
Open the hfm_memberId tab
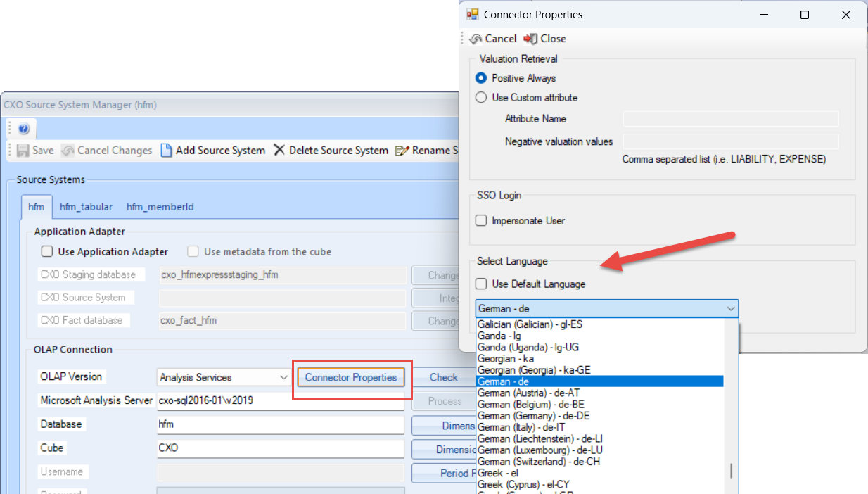click(x=160, y=207)
